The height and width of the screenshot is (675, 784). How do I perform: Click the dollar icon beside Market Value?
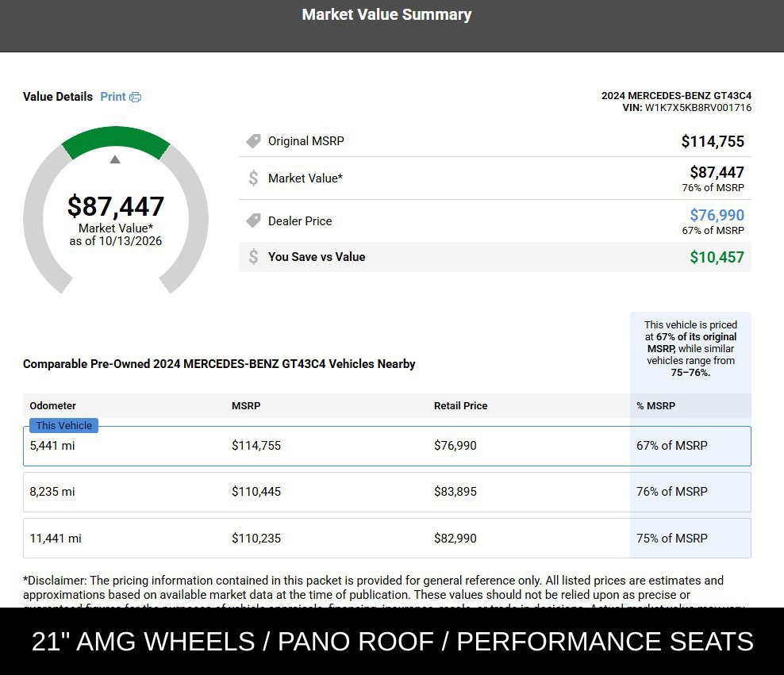click(x=253, y=178)
